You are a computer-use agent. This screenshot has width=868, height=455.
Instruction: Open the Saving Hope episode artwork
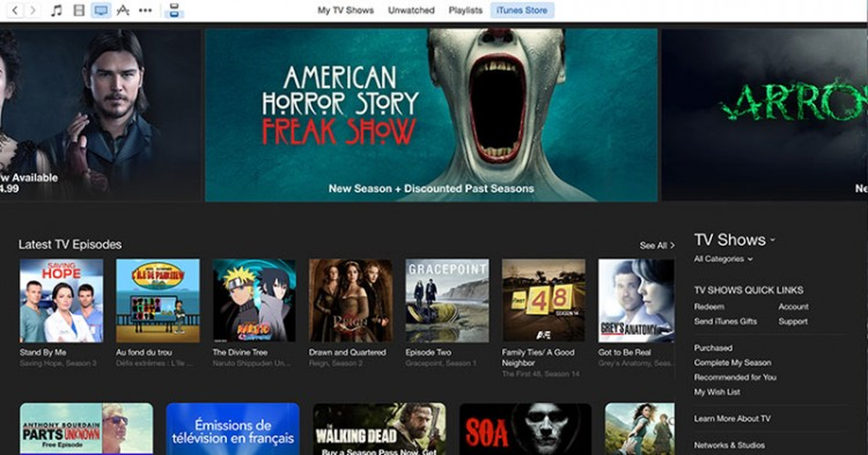[61, 300]
